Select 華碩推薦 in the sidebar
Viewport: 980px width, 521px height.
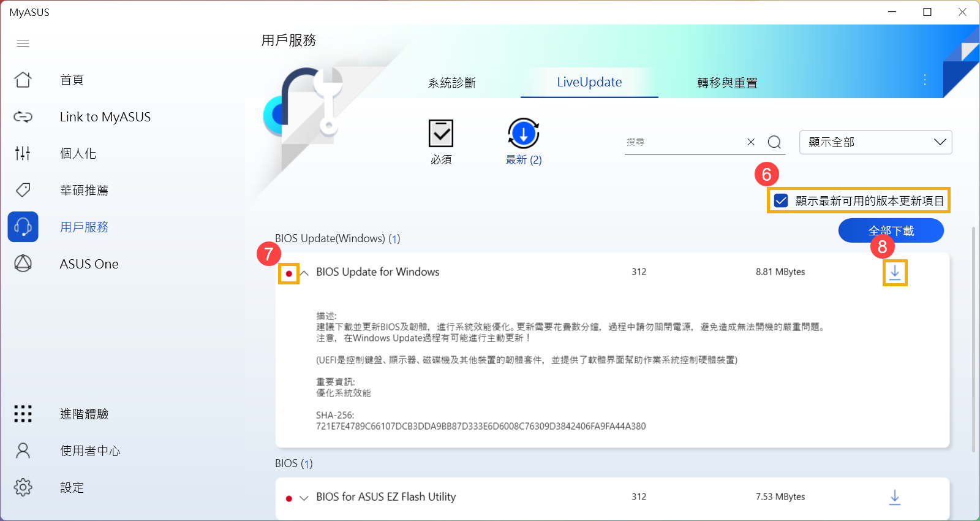pos(84,190)
